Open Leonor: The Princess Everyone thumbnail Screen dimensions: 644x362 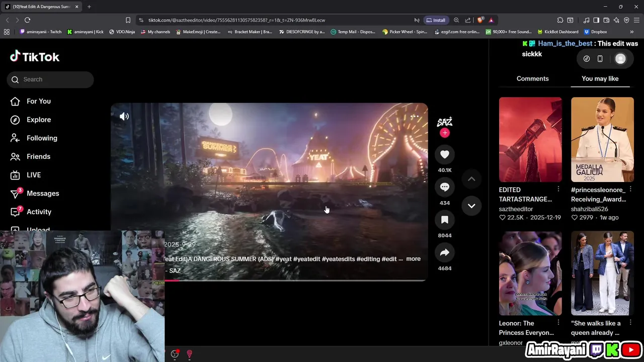click(530, 274)
